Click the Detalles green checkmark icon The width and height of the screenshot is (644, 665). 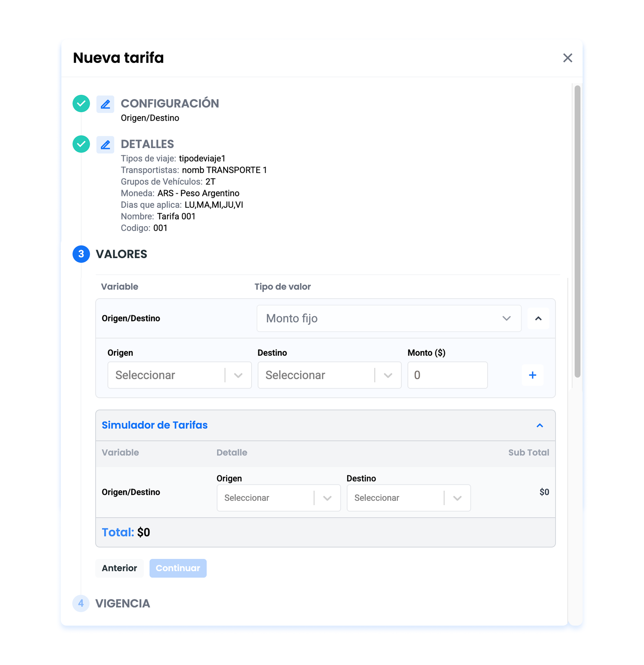coord(81,144)
